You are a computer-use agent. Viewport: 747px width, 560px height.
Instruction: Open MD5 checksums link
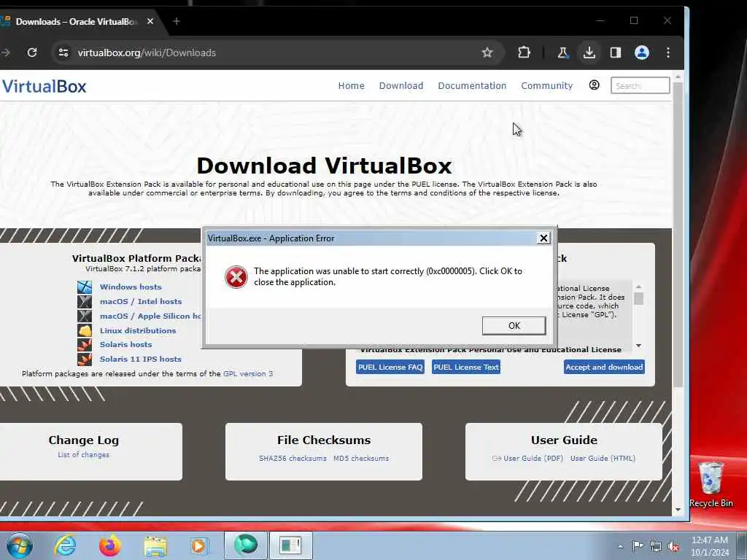361,458
